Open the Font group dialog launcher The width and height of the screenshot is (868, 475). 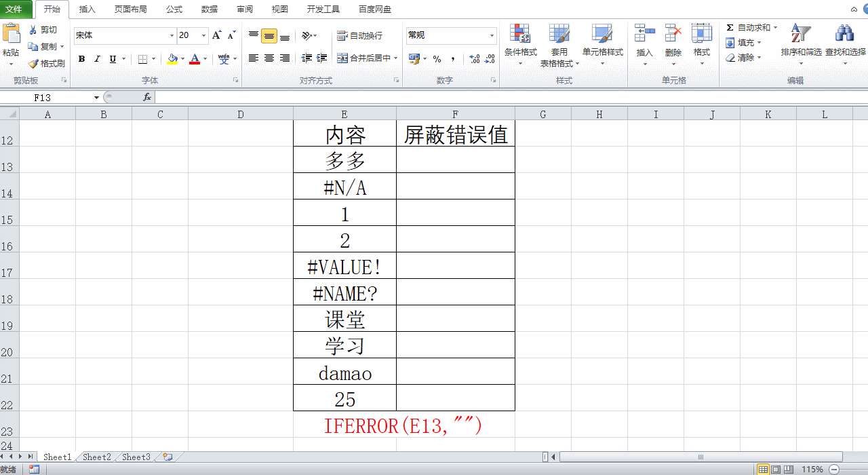point(236,80)
